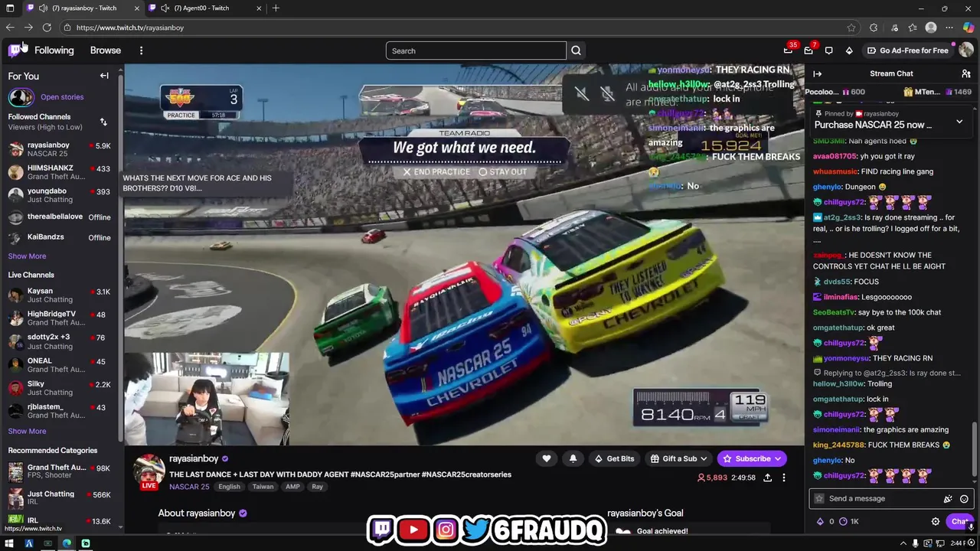Click the channel points 1K icon

[848, 522]
